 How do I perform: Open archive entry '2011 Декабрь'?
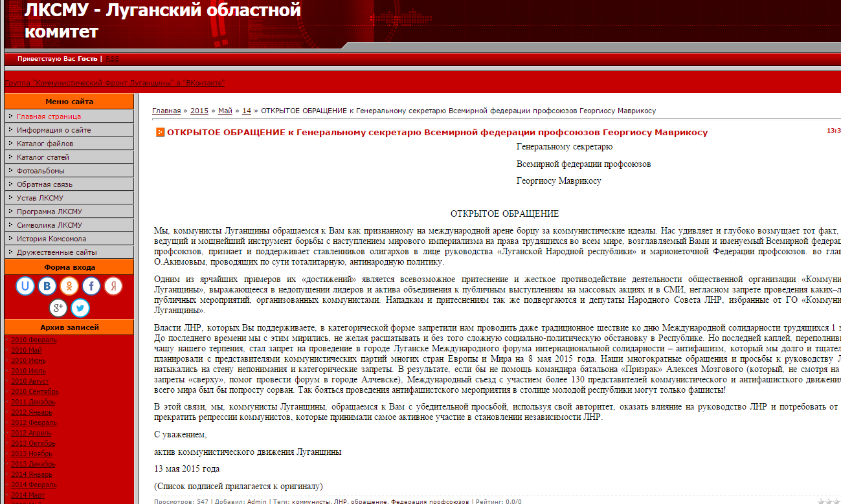(33, 402)
